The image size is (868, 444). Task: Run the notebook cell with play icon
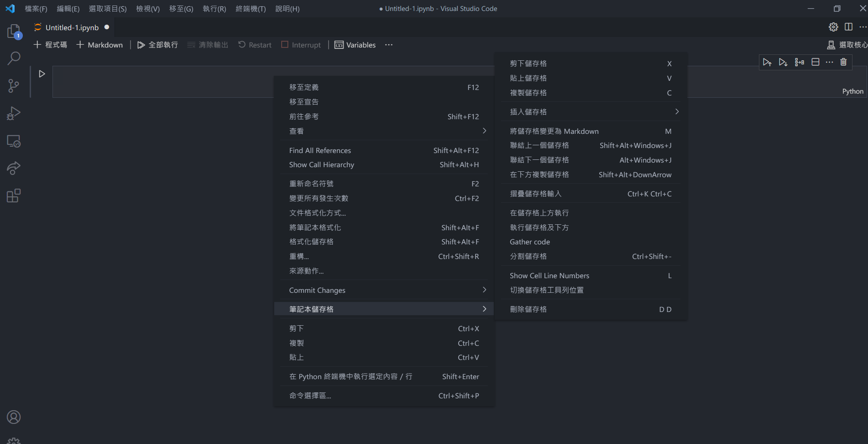(x=42, y=74)
